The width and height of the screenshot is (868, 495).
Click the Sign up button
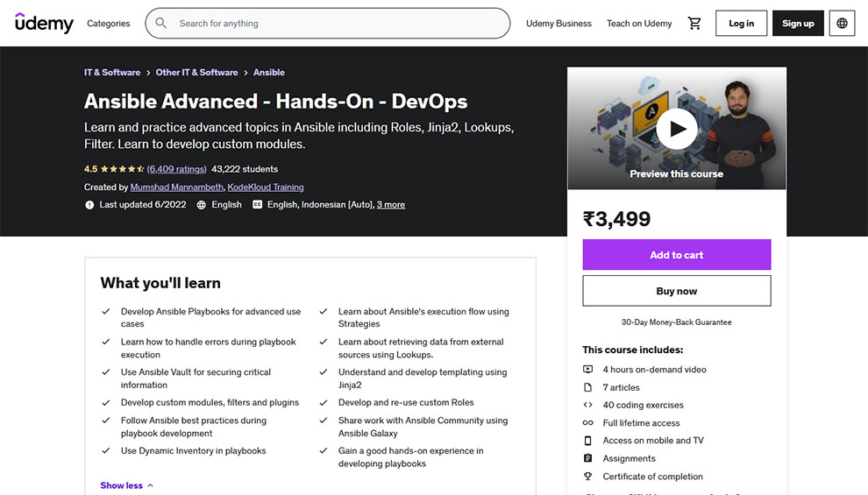pos(798,24)
